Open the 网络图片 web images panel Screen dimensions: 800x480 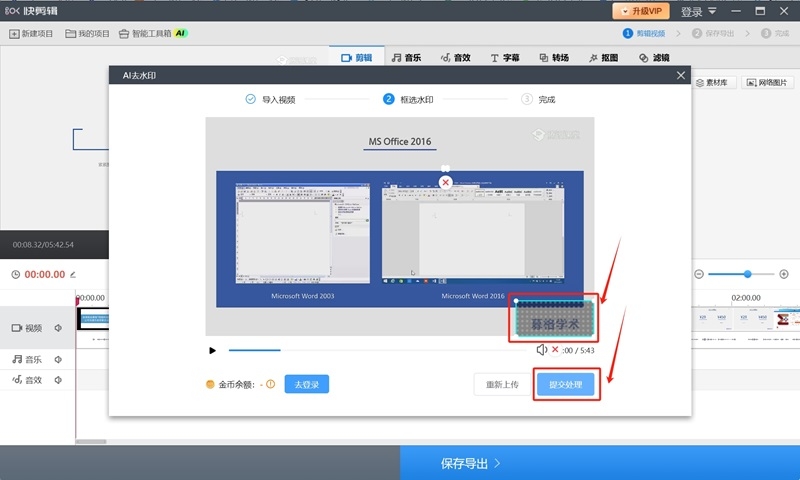(767, 83)
